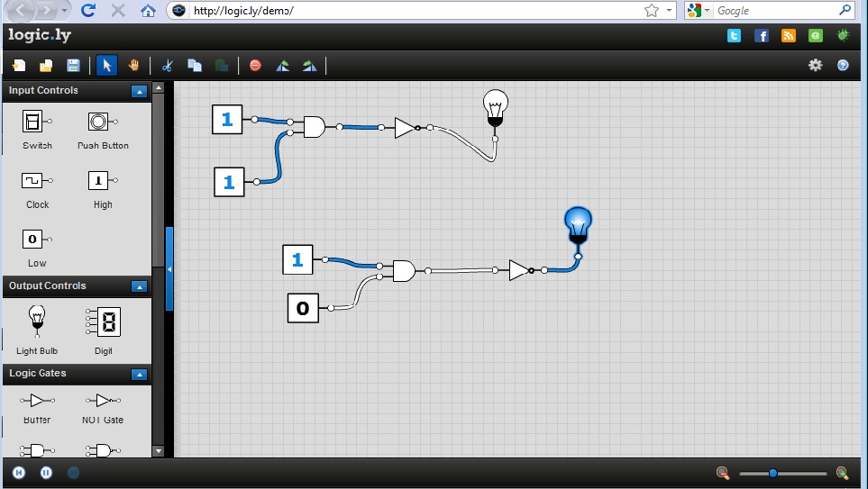Click the browser home button
Image resolution: width=868 pixels, height=489 pixels.
coord(148,11)
